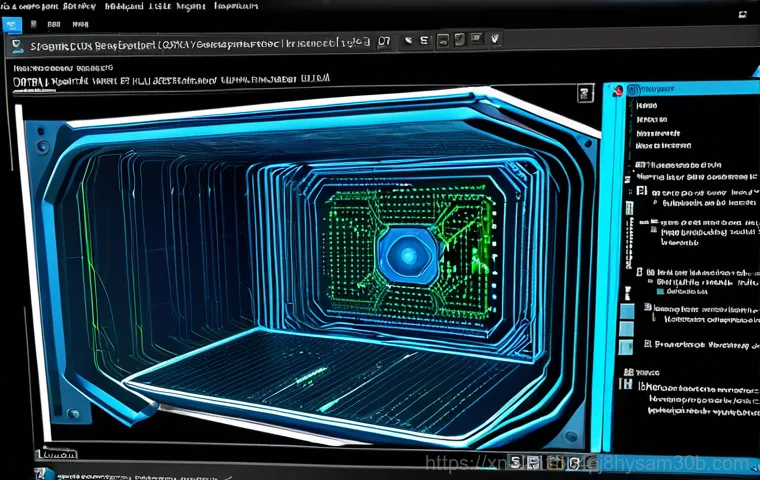Click the window control icon in the upper window corner
The height and width of the screenshot is (480, 760).
[743, 15]
